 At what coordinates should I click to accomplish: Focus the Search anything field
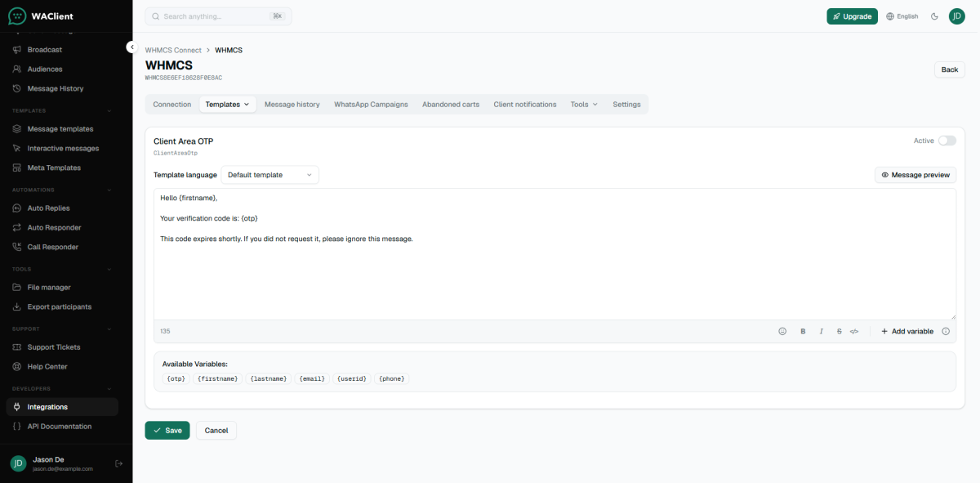coord(218,16)
